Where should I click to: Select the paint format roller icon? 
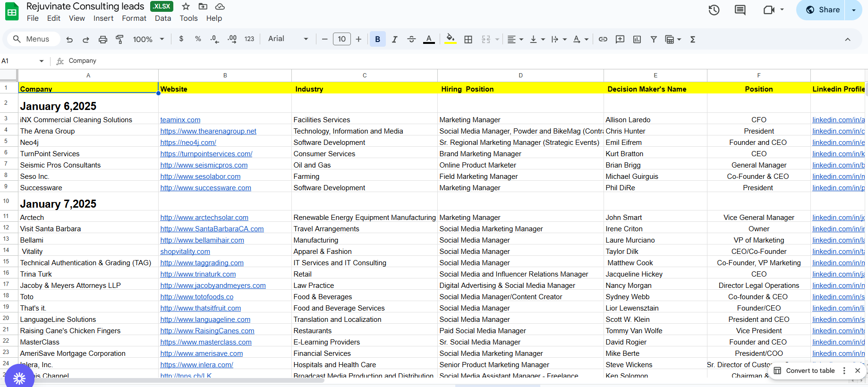[119, 40]
